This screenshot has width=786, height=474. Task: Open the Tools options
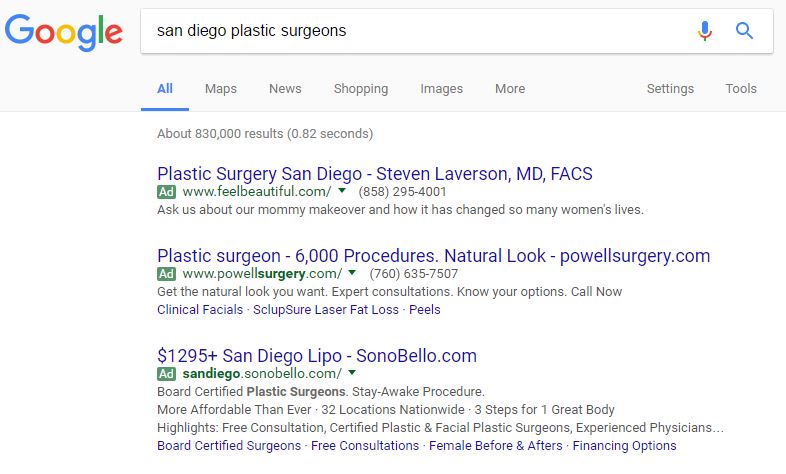click(741, 89)
